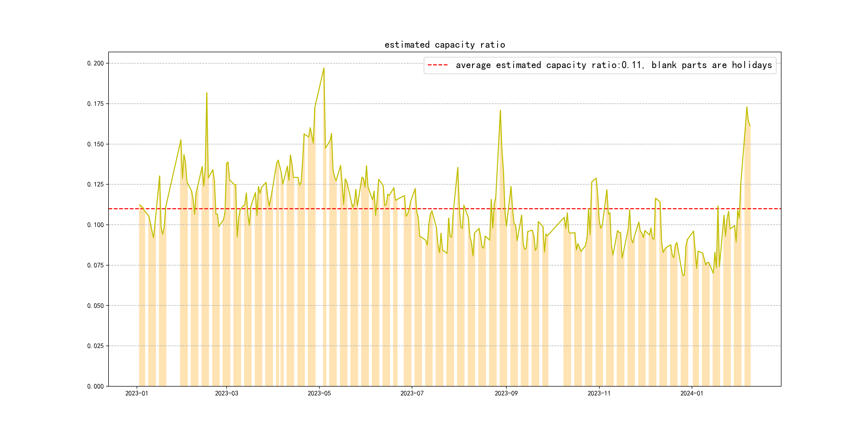Click the 2023-07 x-axis label

pos(412,393)
